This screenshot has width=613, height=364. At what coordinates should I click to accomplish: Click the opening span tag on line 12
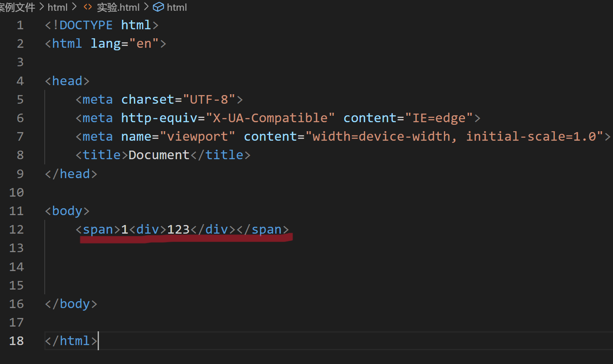pos(98,229)
